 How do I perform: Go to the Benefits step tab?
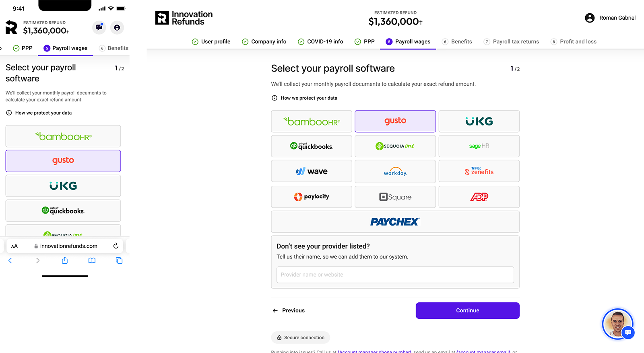457,41
